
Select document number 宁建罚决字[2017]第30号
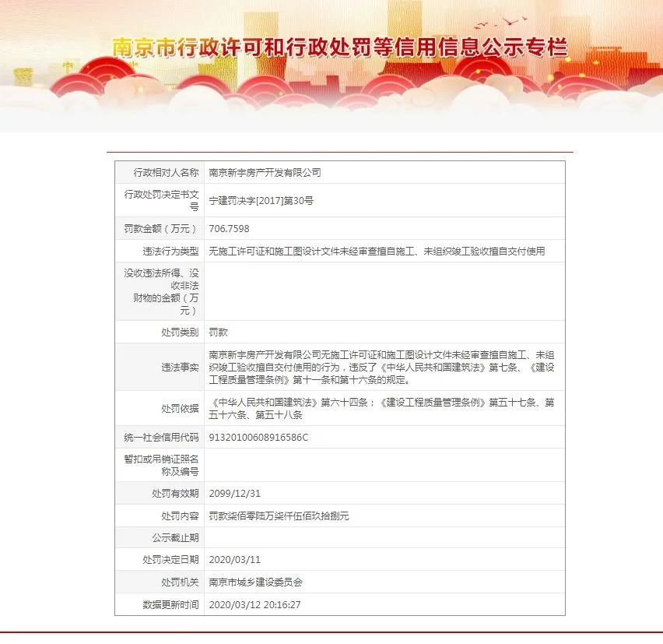261,201
